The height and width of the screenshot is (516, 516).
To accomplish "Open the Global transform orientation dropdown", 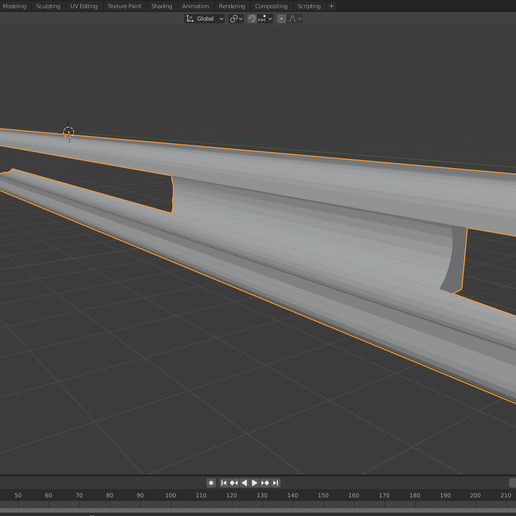I will pos(205,19).
